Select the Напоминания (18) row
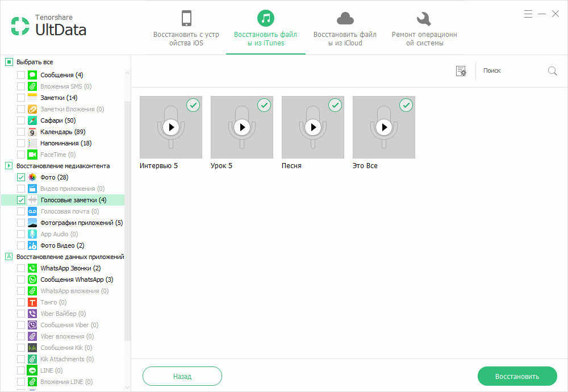 click(62, 143)
